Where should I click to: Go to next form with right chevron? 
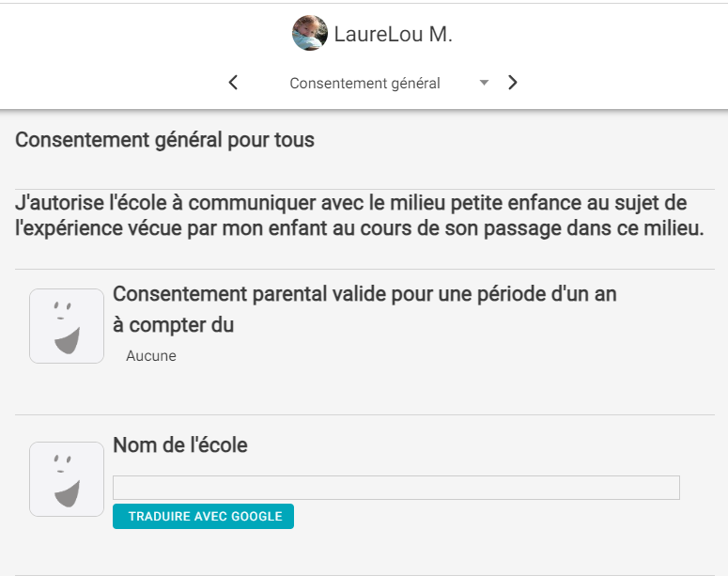point(512,83)
